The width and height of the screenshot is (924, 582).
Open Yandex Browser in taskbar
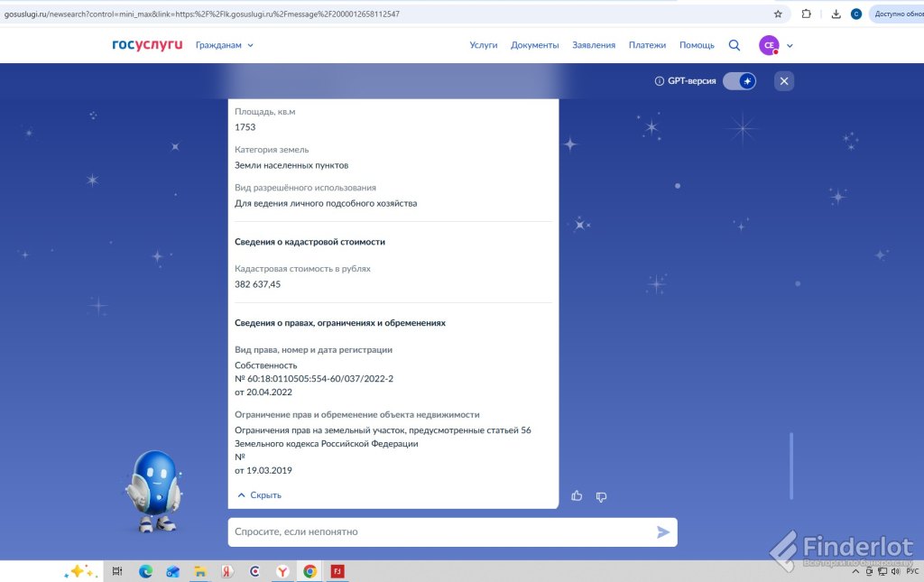(x=282, y=571)
